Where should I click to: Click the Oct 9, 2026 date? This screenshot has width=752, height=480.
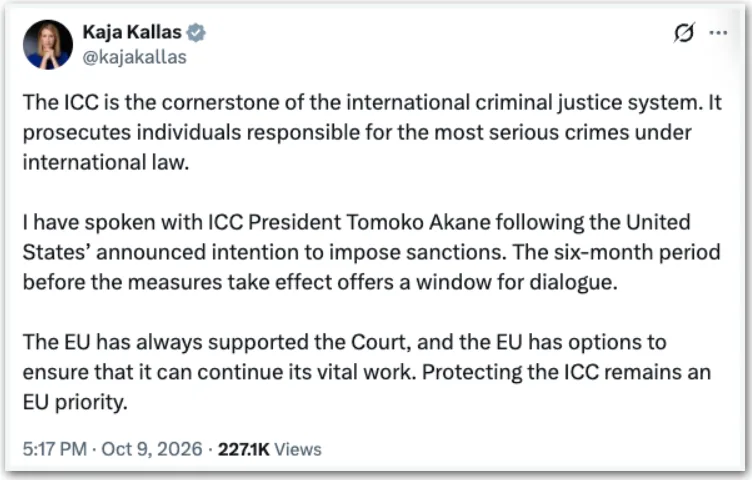[152, 449]
